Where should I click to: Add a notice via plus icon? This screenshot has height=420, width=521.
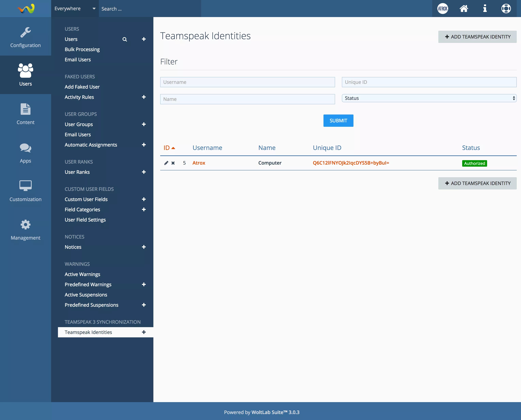click(144, 247)
